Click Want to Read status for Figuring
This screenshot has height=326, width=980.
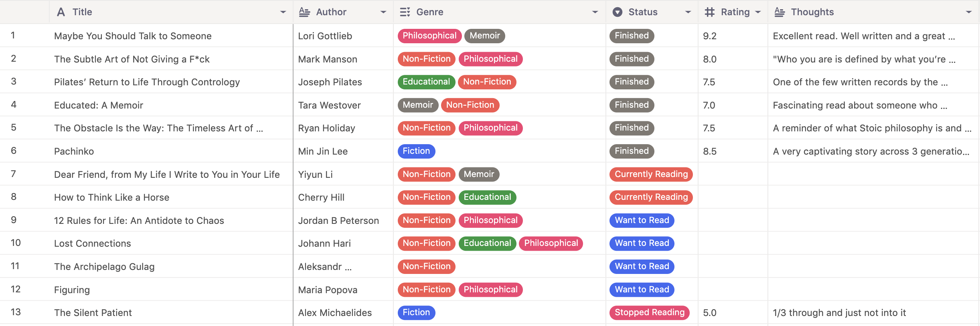(642, 290)
